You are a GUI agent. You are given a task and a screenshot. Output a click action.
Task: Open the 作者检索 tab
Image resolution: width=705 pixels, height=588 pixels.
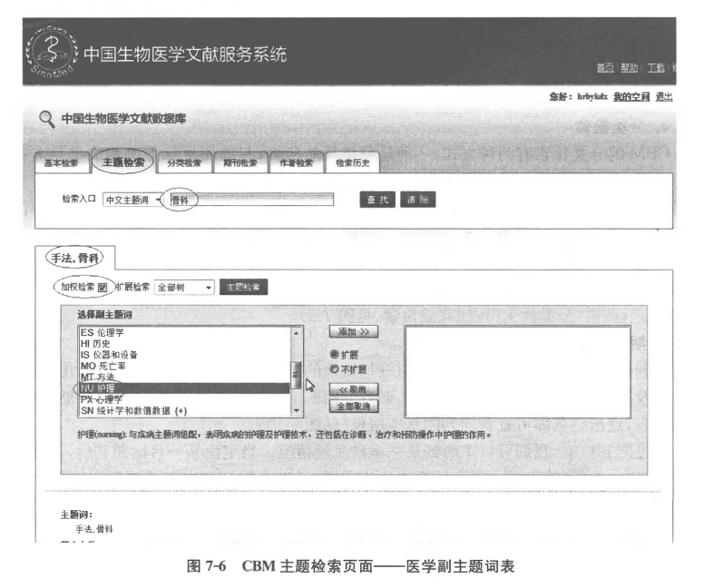pyautogui.click(x=297, y=162)
